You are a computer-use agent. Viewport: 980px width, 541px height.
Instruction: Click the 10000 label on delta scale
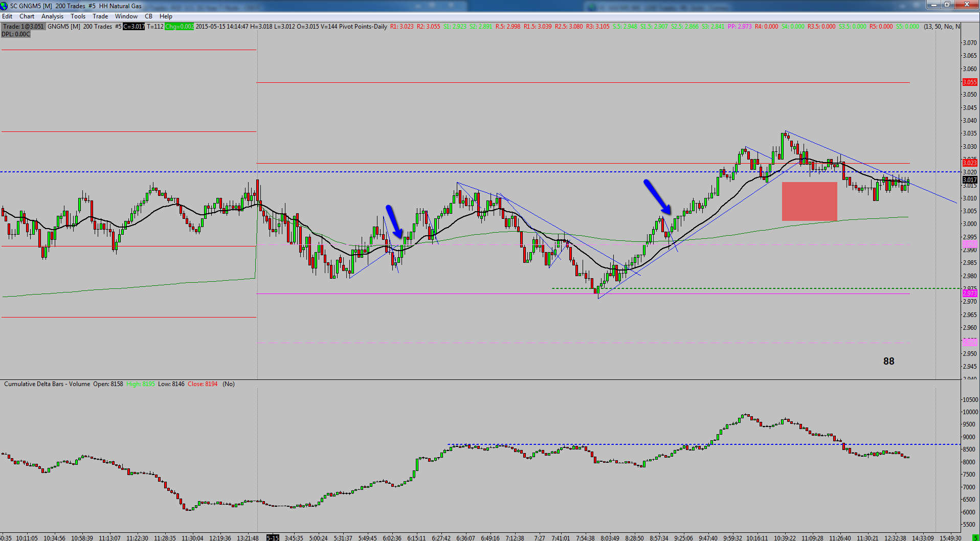point(970,412)
